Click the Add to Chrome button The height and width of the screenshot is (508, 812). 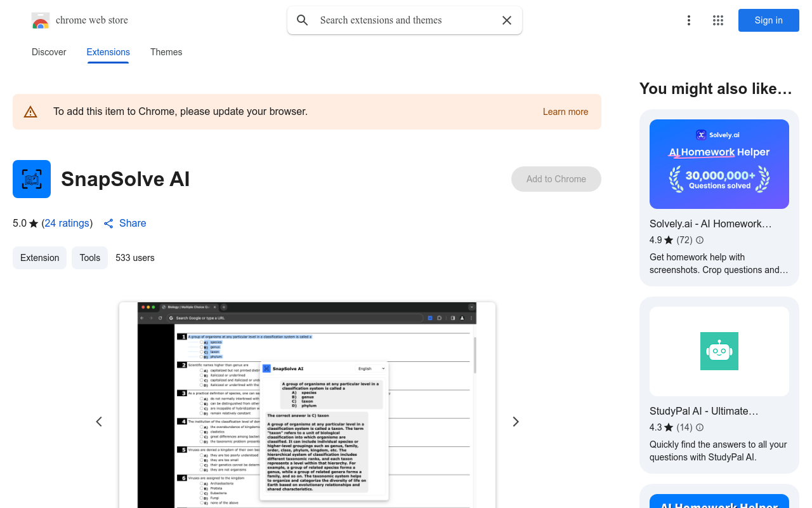coord(556,179)
